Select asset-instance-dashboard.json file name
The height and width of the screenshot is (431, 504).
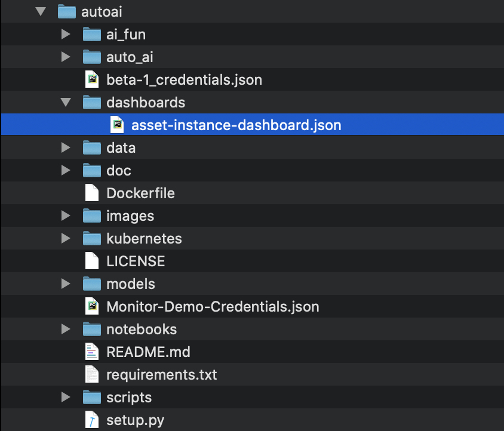(236, 125)
